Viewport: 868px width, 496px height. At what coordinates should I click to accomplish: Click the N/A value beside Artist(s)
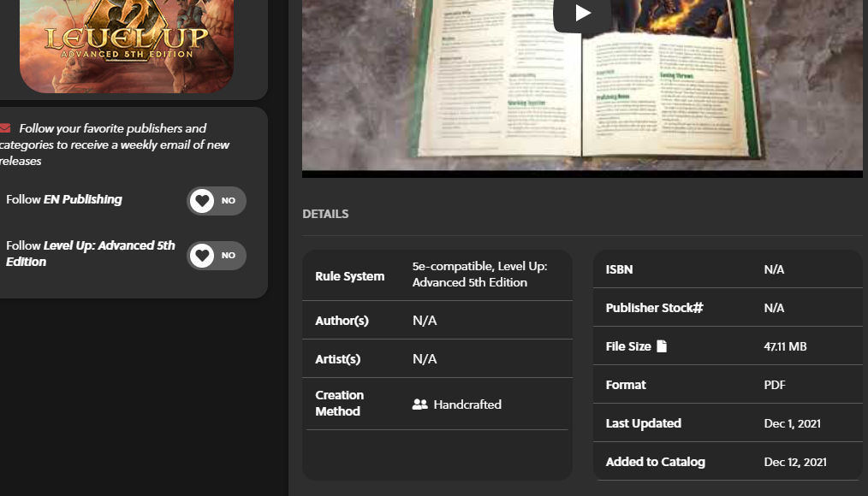425,359
